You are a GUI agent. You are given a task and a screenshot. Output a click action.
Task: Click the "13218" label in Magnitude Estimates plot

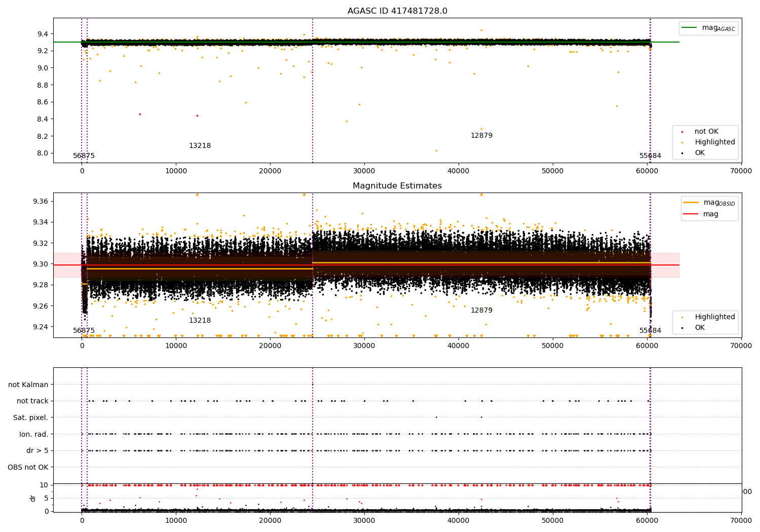200,320
